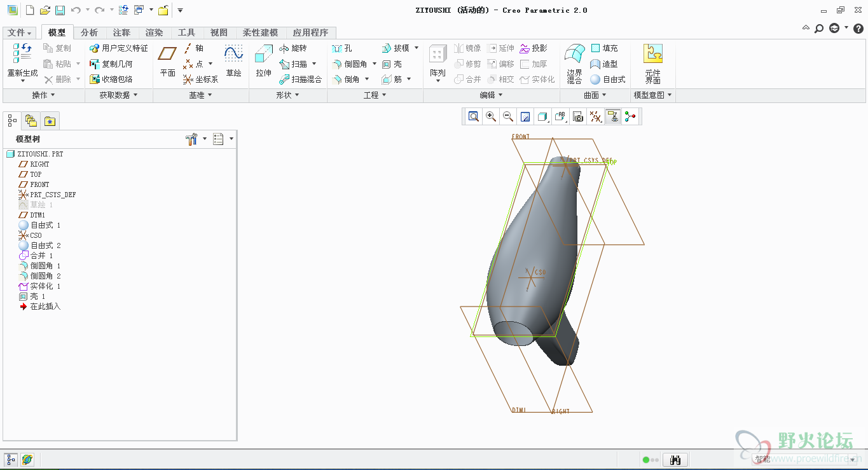Minimize the ribbon with the up-arrow icon
Viewport: 868px width, 470px height.
tap(806, 29)
